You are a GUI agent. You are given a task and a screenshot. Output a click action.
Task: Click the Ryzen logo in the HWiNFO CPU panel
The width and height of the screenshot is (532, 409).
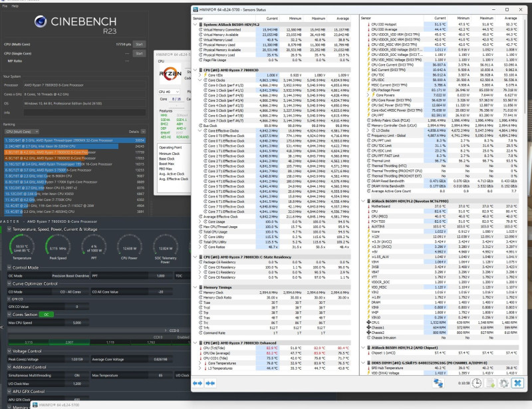[x=170, y=73]
